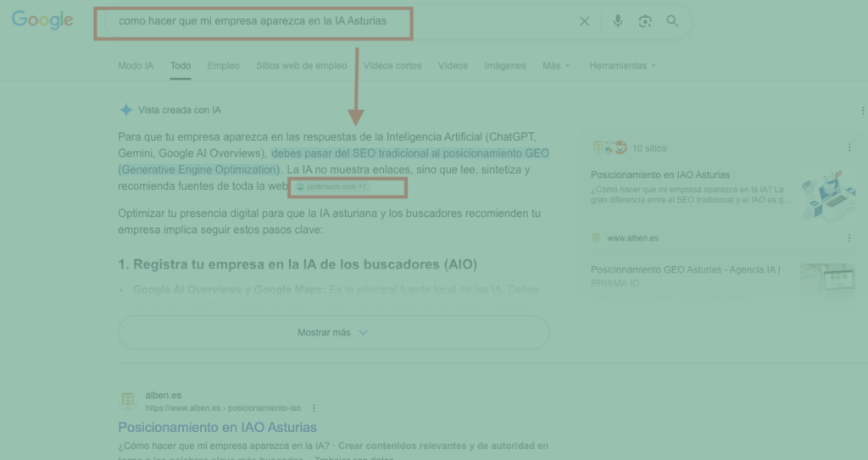Click highlighted text about posicionamiento GEO
Image resolution: width=868 pixels, height=460 pixels.
(333, 161)
